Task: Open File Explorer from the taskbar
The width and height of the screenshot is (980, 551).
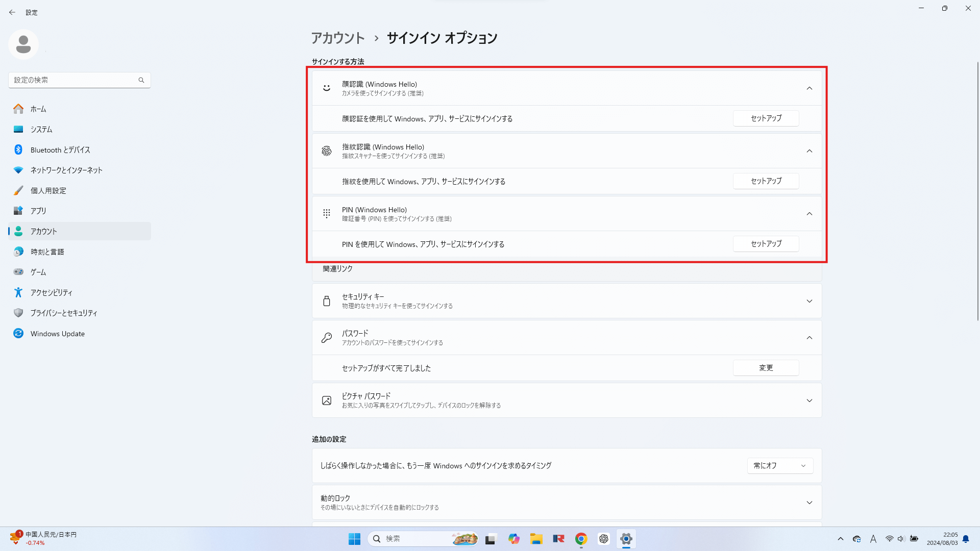Action: click(536, 539)
